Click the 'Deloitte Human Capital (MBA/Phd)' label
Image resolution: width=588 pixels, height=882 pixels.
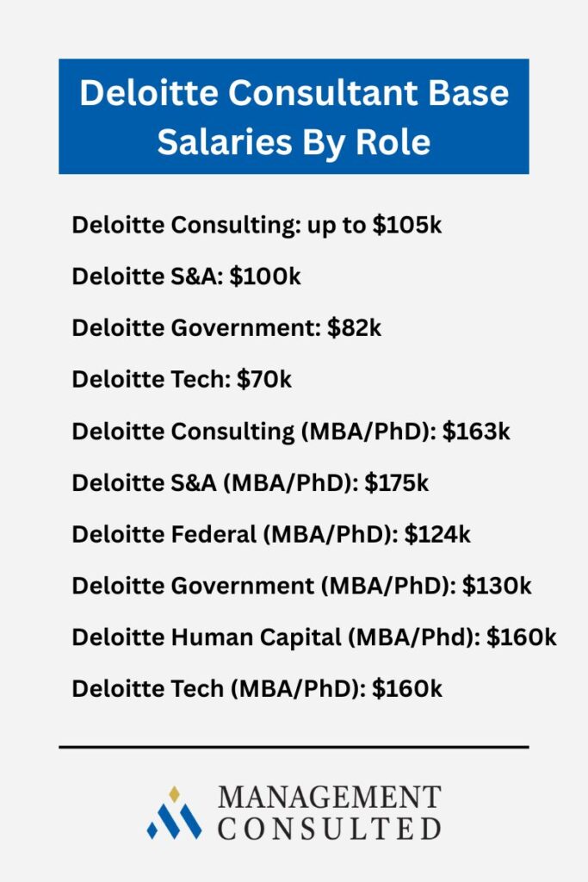pyautogui.click(x=275, y=638)
